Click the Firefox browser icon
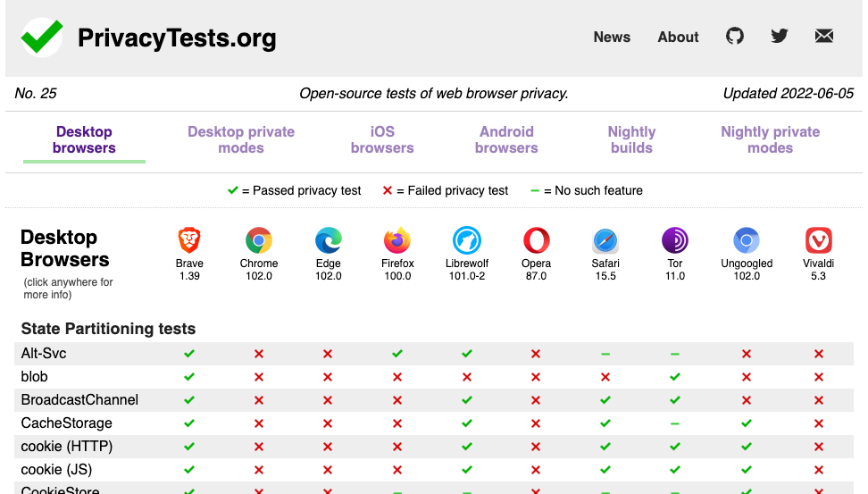This screenshot has width=868, height=494. tap(397, 240)
